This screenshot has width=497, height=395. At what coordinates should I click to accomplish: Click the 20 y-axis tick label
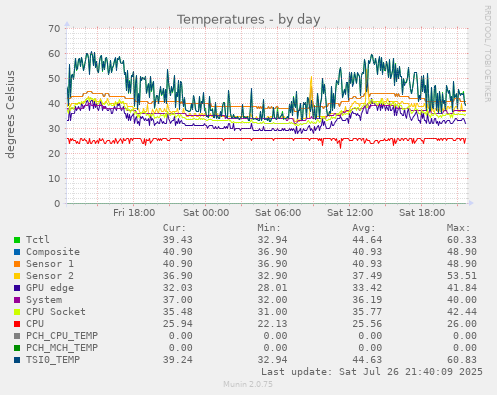[54, 154]
